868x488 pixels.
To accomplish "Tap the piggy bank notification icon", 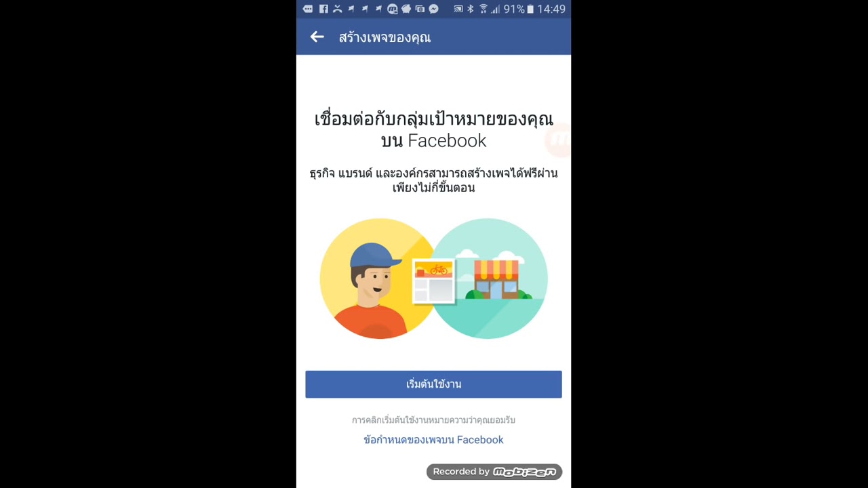I will point(406,9).
